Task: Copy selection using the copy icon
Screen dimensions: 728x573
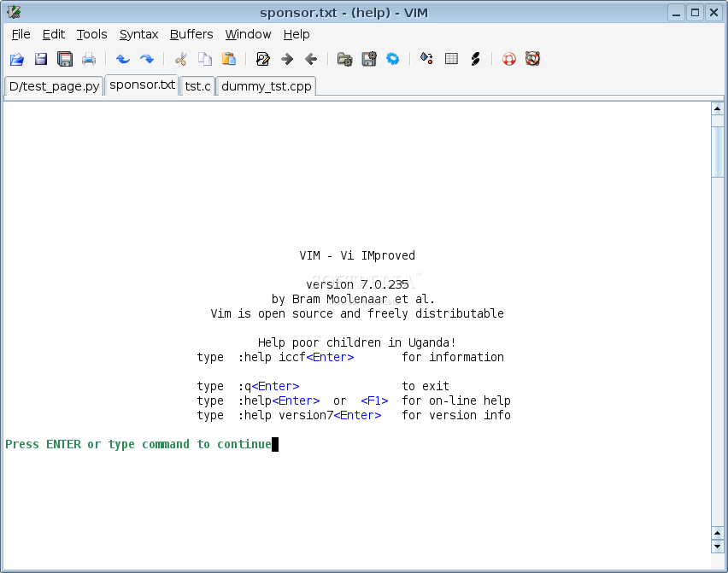Action: click(x=205, y=59)
